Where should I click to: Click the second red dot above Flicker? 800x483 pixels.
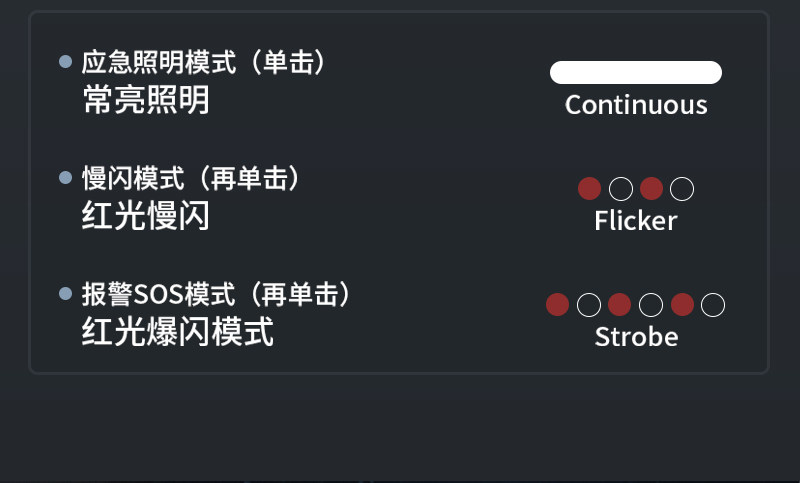pos(652,188)
